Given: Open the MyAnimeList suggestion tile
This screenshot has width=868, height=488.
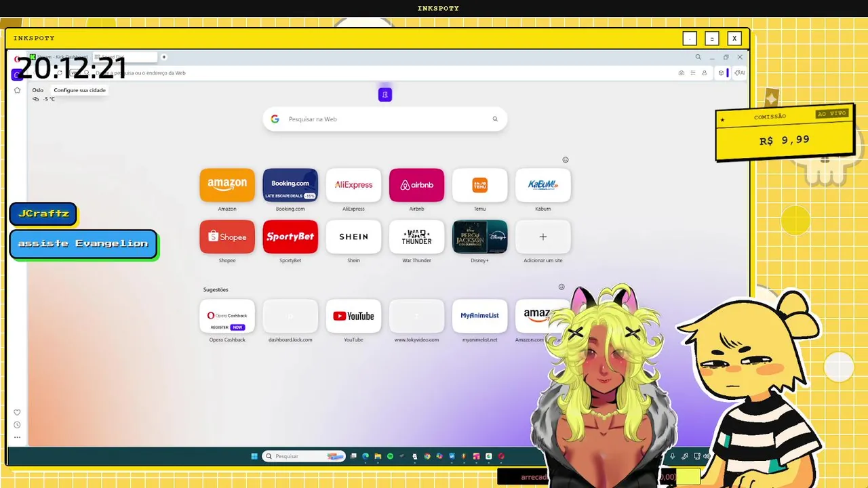Looking at the screenshot, I should (480, 316).
